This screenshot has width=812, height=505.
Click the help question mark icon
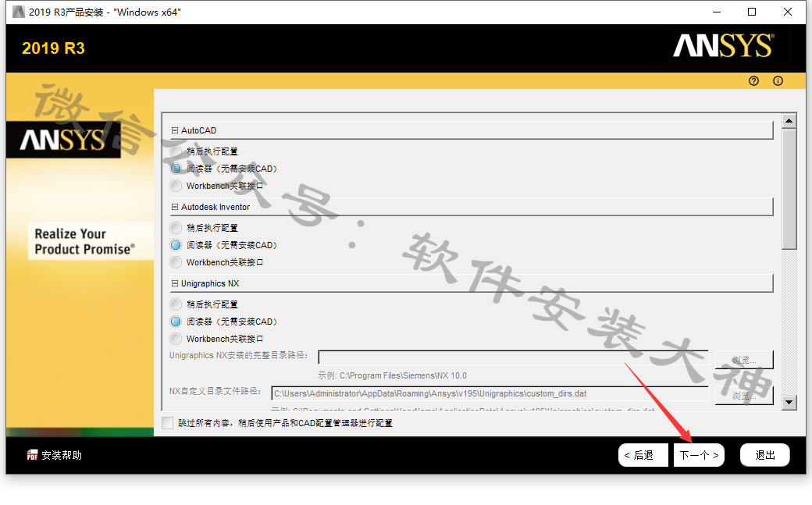(753, 81)
